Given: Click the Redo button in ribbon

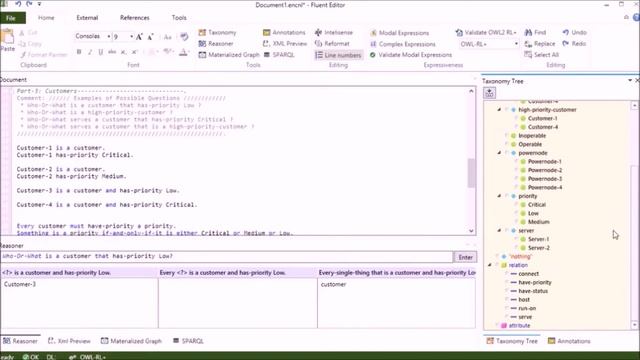Looking at the screenshot, I should (574, 43).
